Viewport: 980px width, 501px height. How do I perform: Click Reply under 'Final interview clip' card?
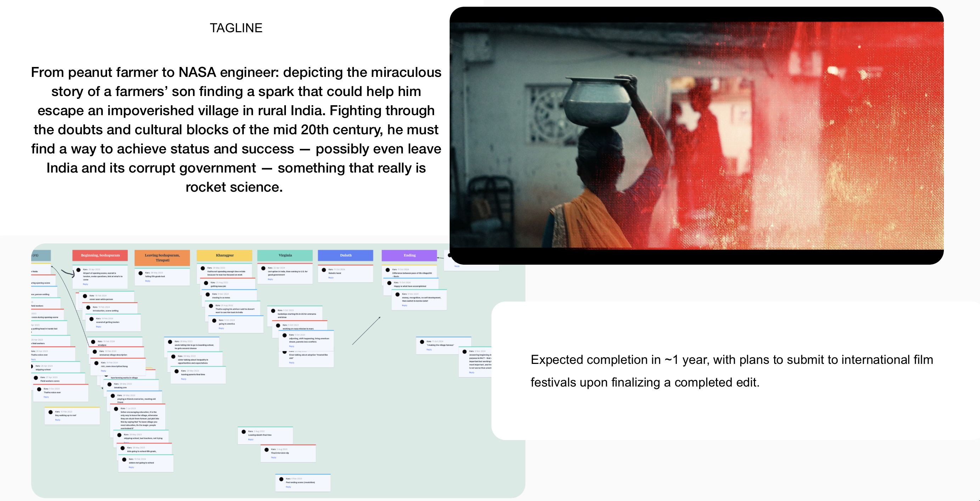tap(274, 457)
